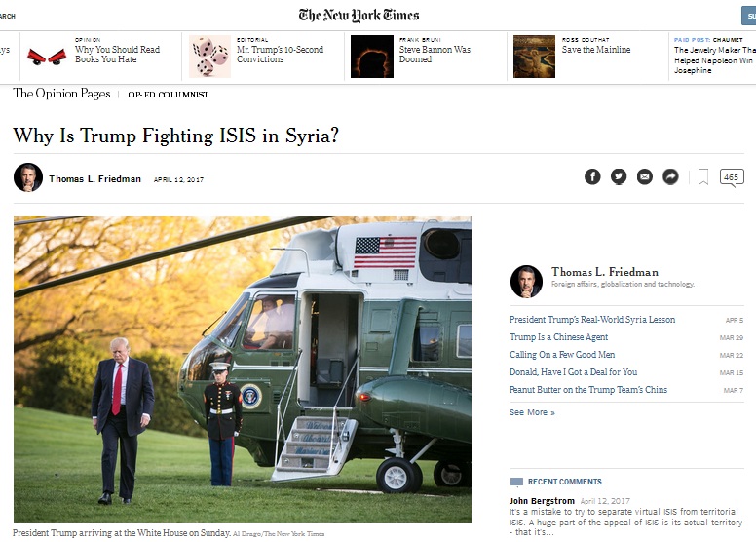Save article with bookmark icon

[703, 176]
